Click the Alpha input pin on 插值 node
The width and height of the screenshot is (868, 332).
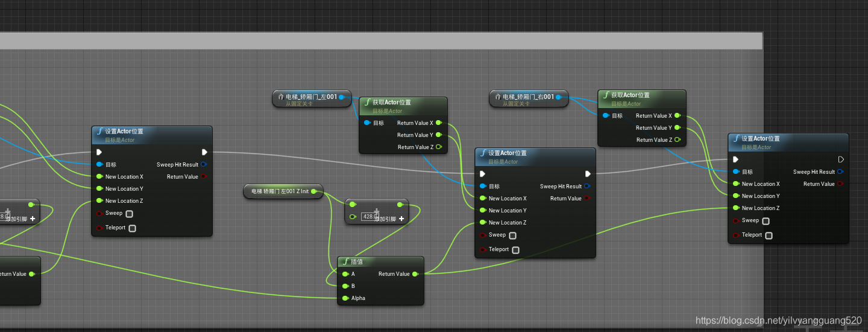point(345,298)
